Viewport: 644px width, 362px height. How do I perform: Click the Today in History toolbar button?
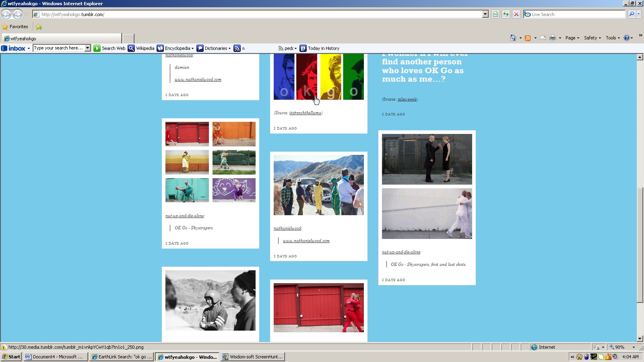point(320,48)
